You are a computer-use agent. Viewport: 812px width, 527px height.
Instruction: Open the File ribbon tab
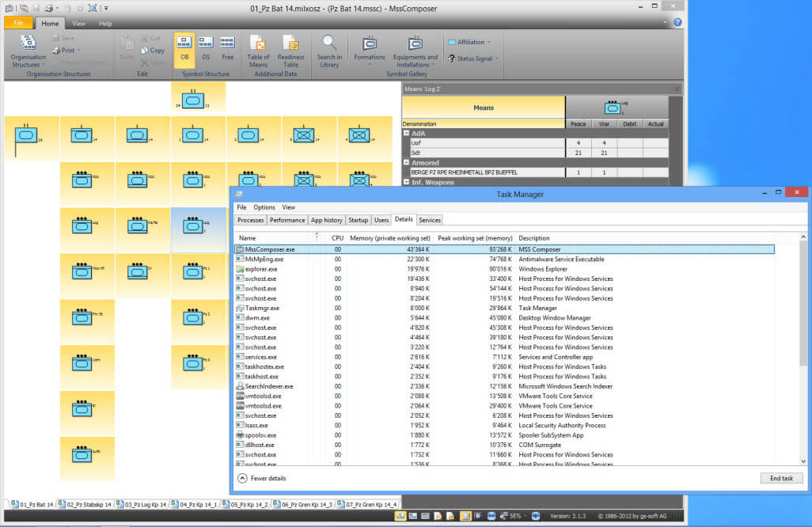(x=18, y=23)
